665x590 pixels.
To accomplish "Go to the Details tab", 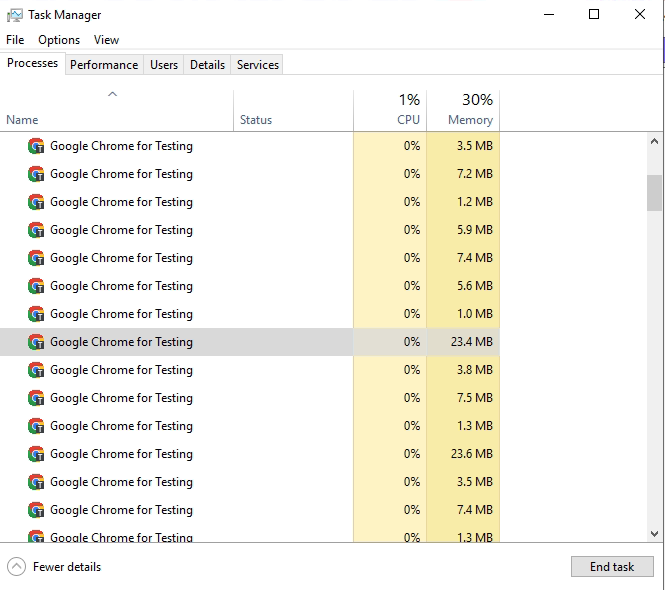I will [207, 65].
